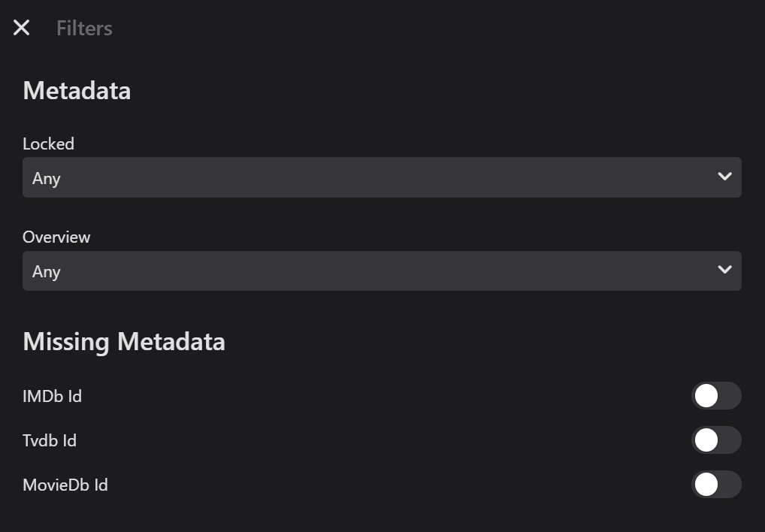Open the Locked dropdown selector
This screenshot has width=765, height=532.
(382, 177)
